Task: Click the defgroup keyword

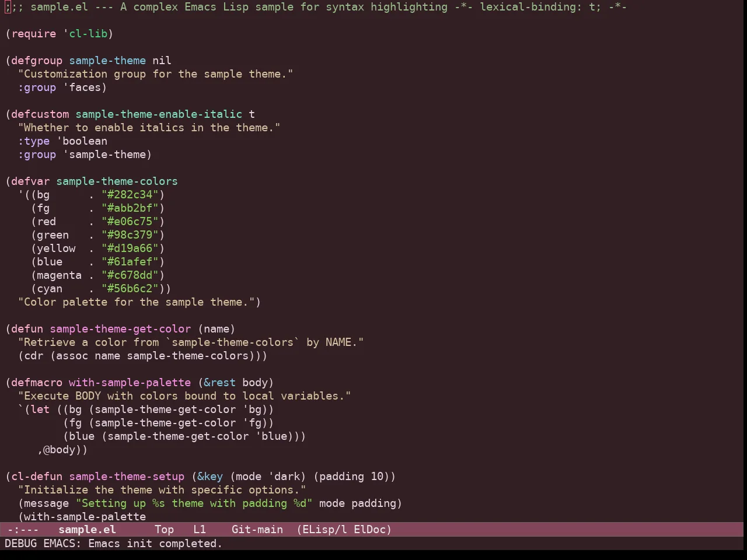Action: pyautogui.click(x=37, y=61)
